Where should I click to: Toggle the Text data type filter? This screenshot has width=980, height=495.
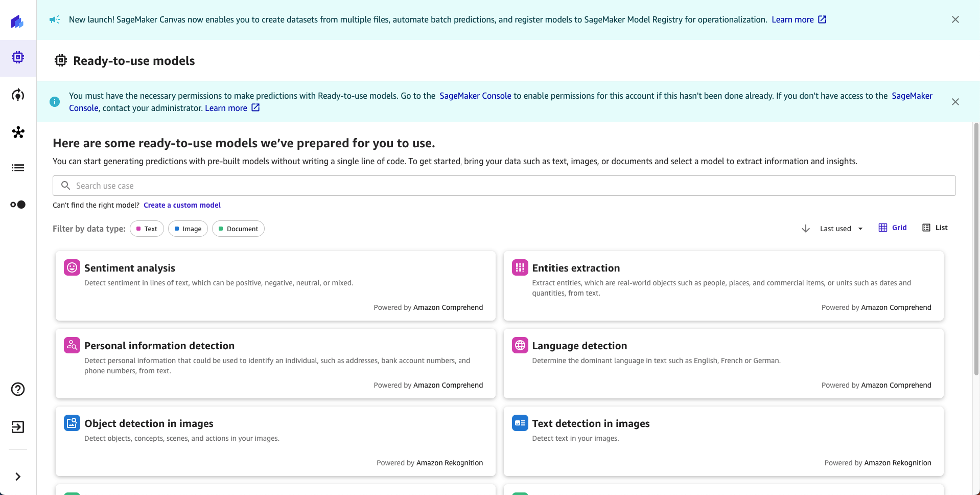coord(147,229)
